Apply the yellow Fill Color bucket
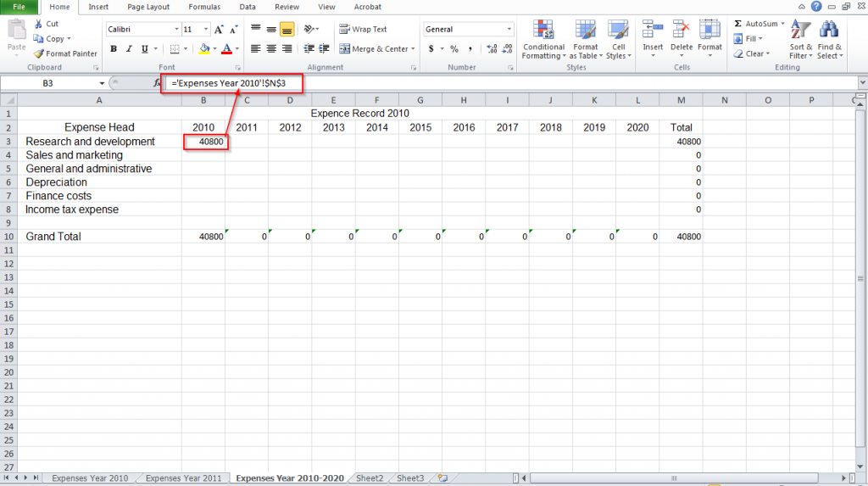 click(204, 48)
